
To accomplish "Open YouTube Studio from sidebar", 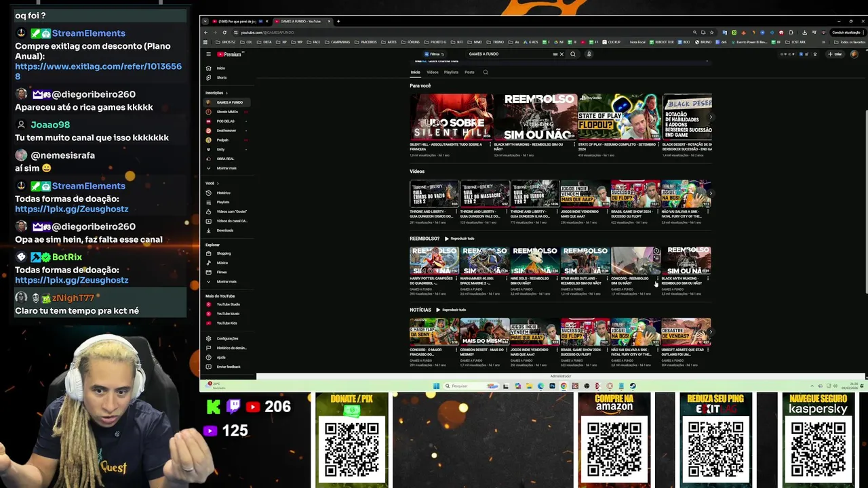I will click(228, 304).
